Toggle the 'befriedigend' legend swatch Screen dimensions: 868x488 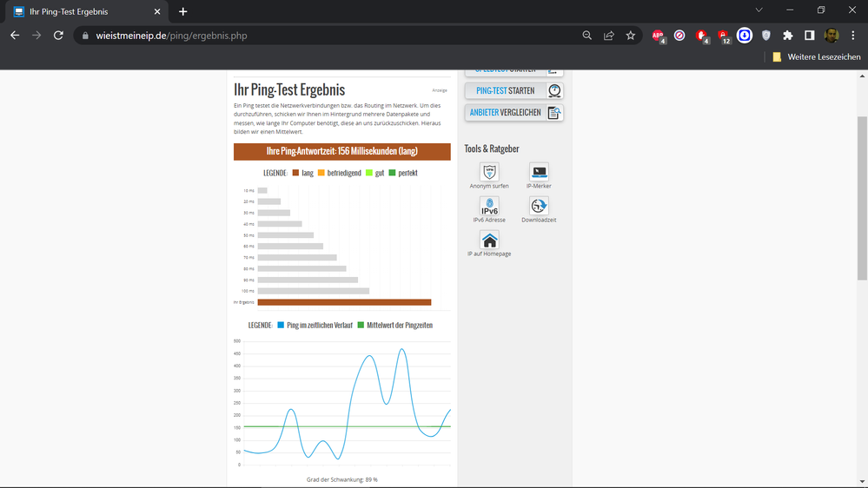coord(321,173)
